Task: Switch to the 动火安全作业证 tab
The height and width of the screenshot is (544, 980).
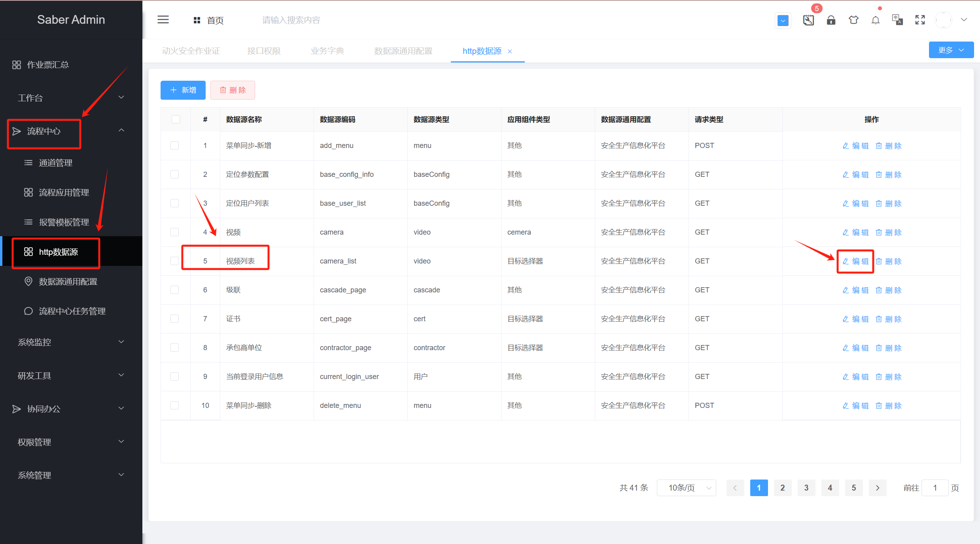Action: coord(191,51)
